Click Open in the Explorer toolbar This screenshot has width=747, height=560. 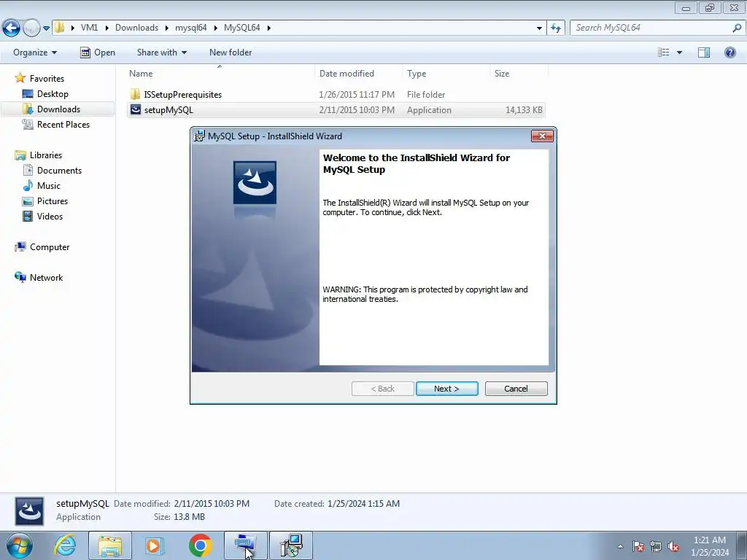[x=98, y=52]
